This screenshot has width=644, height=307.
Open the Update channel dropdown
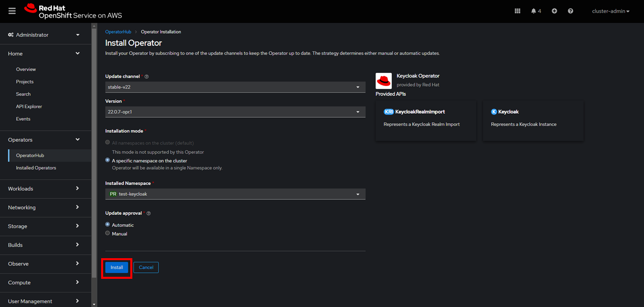(x=235, y=87)
